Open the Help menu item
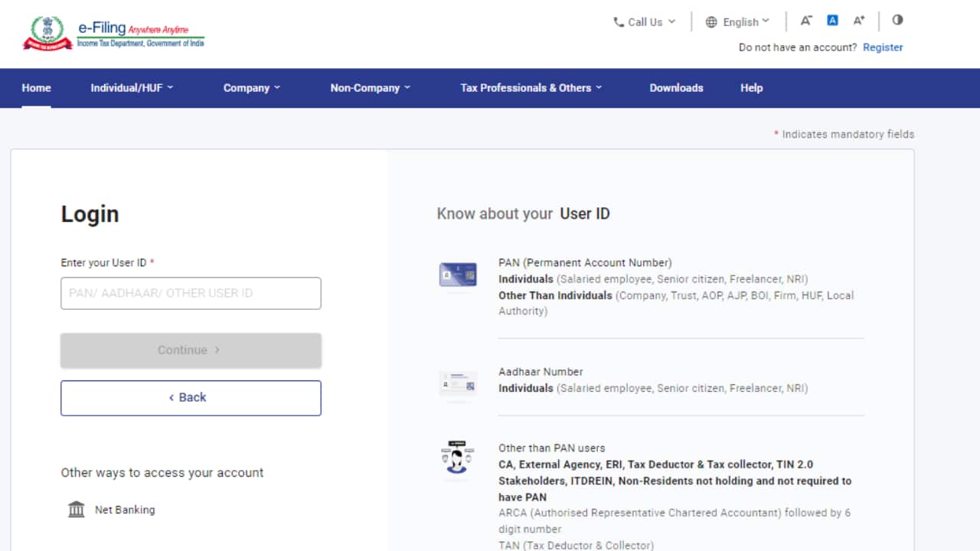Viewport: 980px width, 551px height. pyautogui.click(x=751, y=88)
